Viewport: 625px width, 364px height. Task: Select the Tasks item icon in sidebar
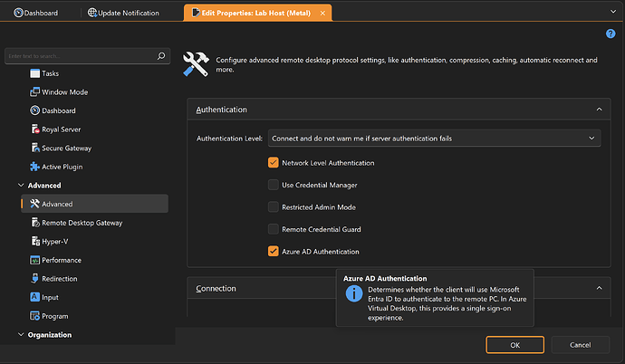point(34,73)
